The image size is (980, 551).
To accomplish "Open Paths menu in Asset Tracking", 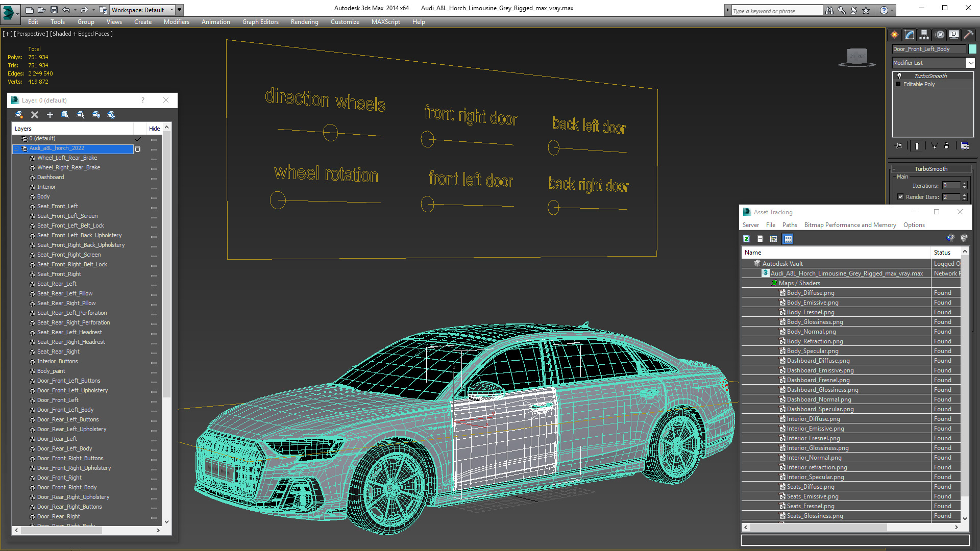I will (790, 225).
